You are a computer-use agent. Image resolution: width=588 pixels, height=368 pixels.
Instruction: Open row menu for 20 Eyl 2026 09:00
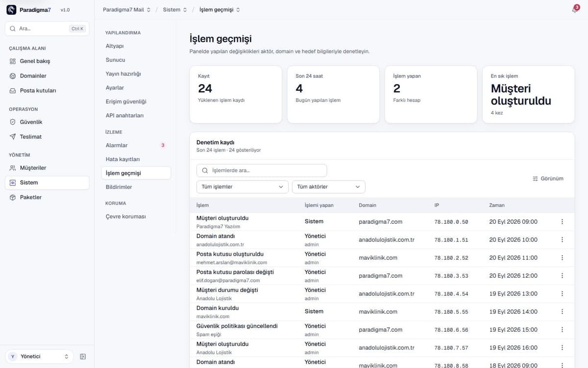click(562, 222)
